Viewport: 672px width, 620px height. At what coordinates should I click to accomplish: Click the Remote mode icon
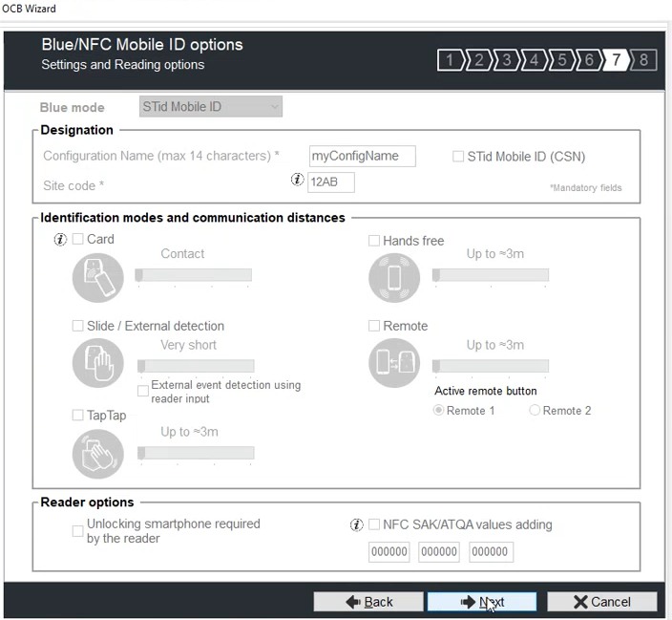click(x=394, y=363)
